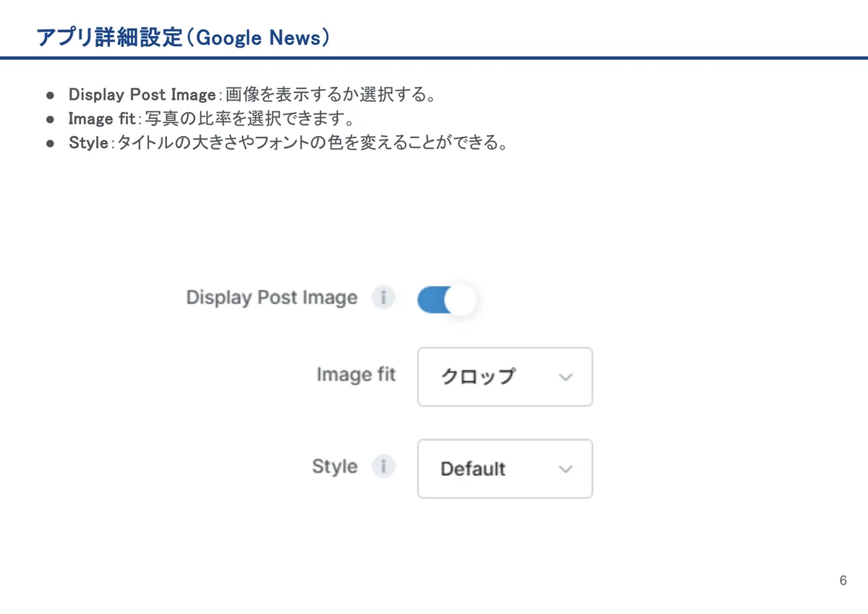Click bullet text 'タイトルの大きさやフォントの色を変えることができる。'
Image resolution: width=868 pixels, height=614 pixels.
click(312, 142)
